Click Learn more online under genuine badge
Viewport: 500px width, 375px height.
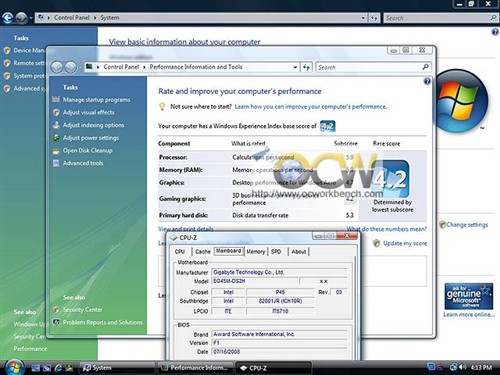coord(469,314)
